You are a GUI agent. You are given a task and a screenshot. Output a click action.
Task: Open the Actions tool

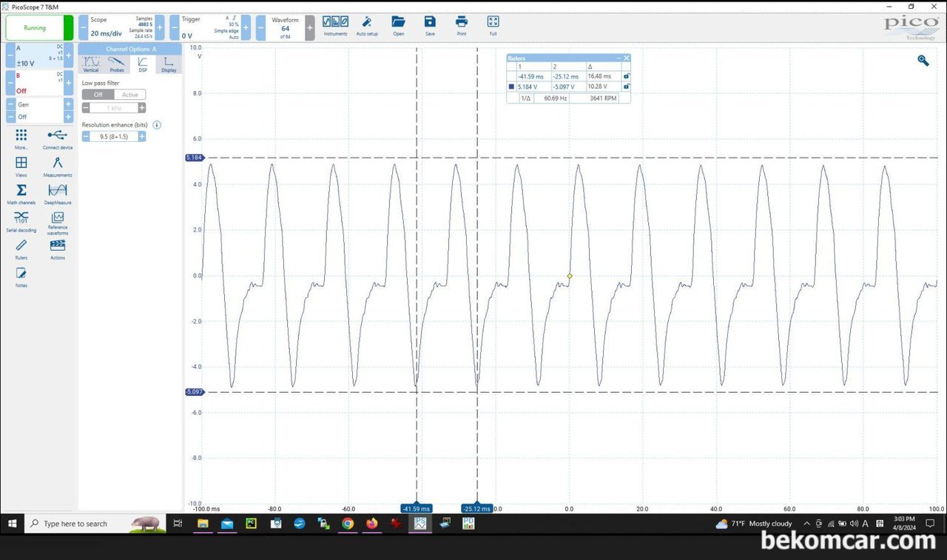point(58,249)
